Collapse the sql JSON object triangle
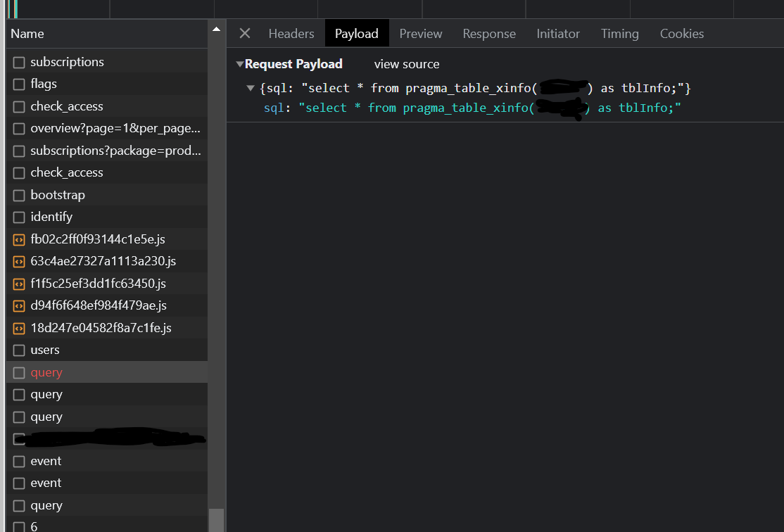The image size is (784, 532). [251, 88]
